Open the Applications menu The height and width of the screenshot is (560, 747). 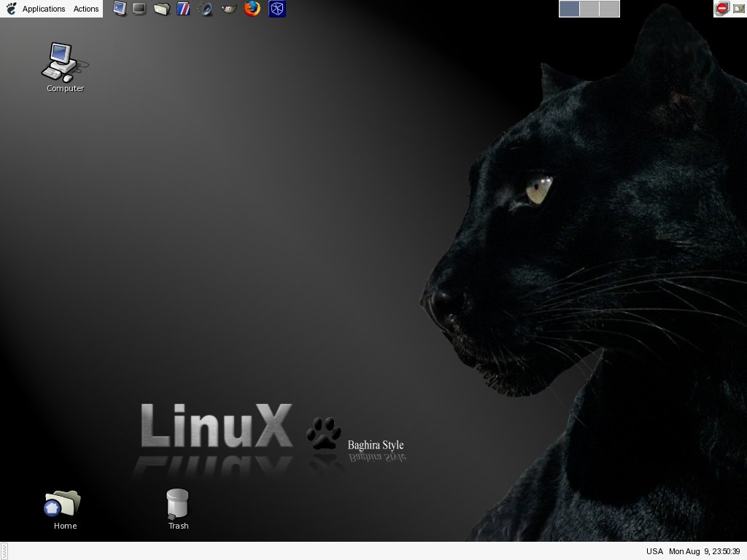43,9
